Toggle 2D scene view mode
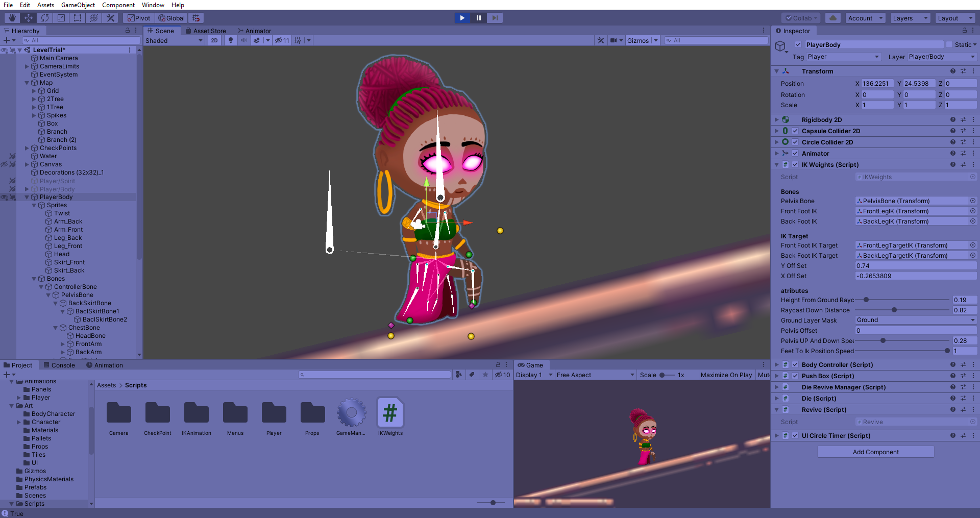 pyautogui.click(x=214, y=40)
